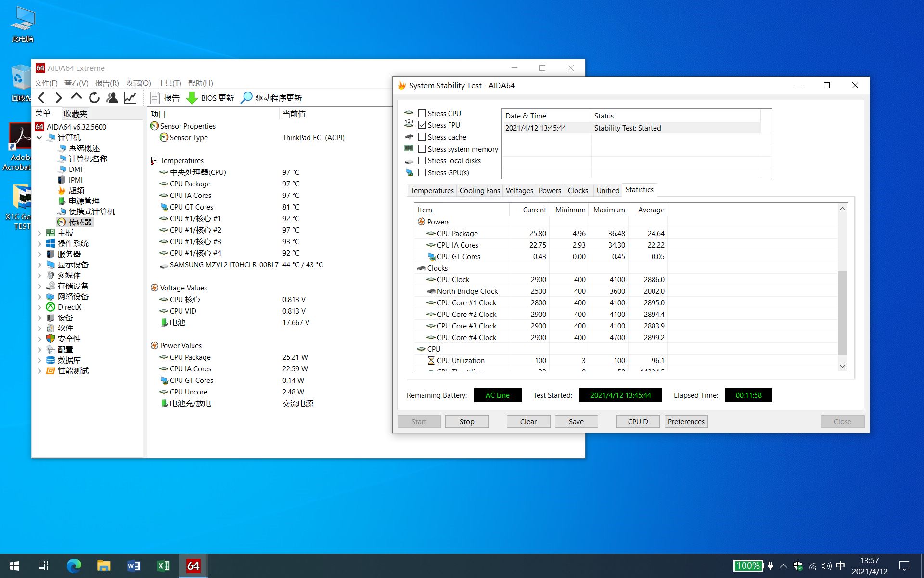Switch to the Temperatures tab

click(432, 191)
